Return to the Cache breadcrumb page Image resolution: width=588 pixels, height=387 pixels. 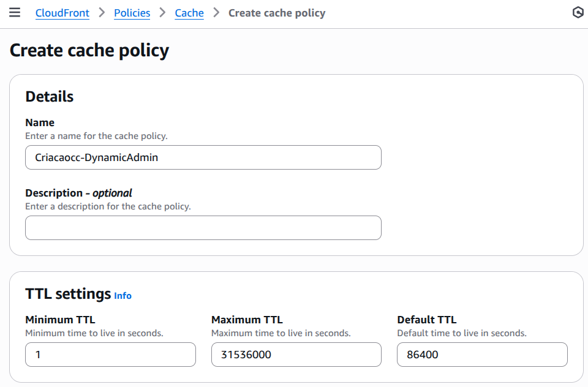click(189, 13)
